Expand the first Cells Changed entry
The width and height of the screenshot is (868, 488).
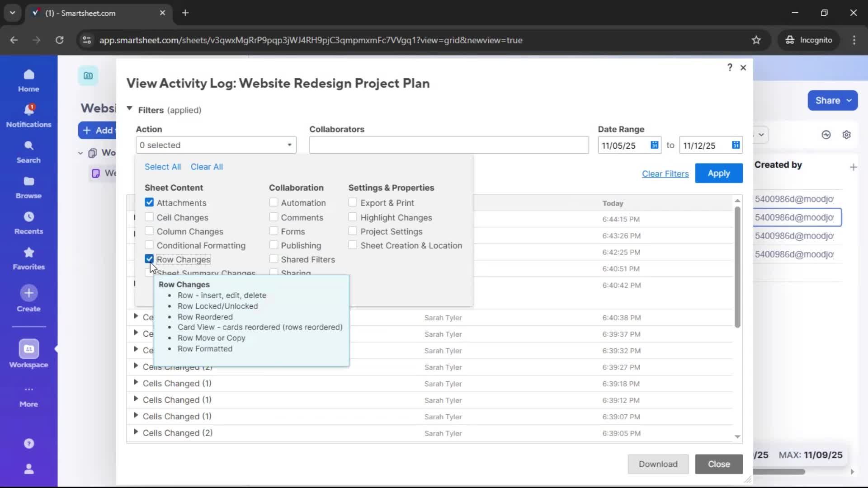coord(136,318)
